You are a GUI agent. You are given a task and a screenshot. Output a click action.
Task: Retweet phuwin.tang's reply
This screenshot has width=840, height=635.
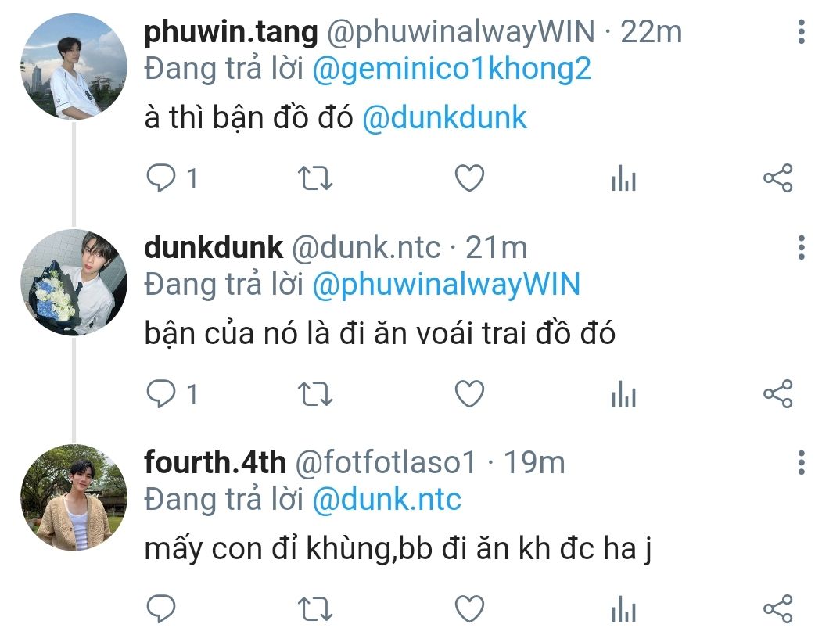(x=315, y=178)
